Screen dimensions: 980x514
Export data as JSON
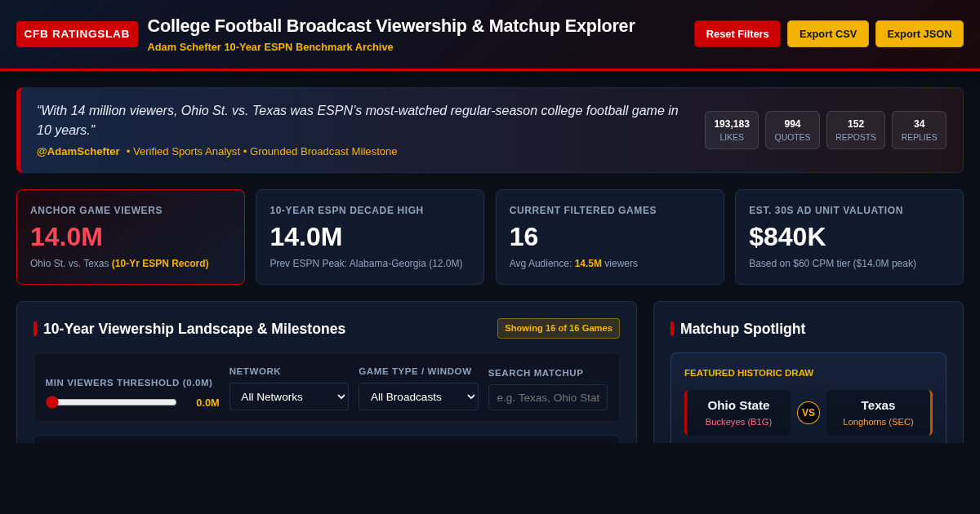(x=920, y=34)
